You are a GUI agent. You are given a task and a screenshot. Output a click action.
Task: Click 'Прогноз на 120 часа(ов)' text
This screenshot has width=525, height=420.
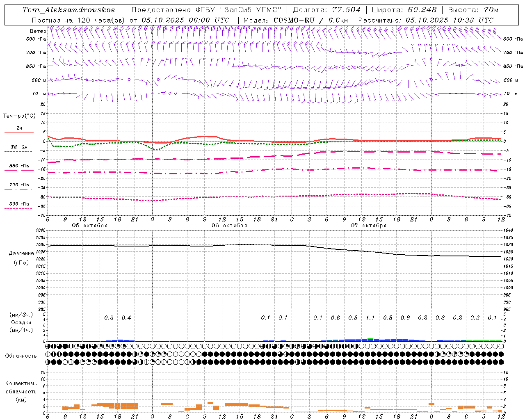79,20
